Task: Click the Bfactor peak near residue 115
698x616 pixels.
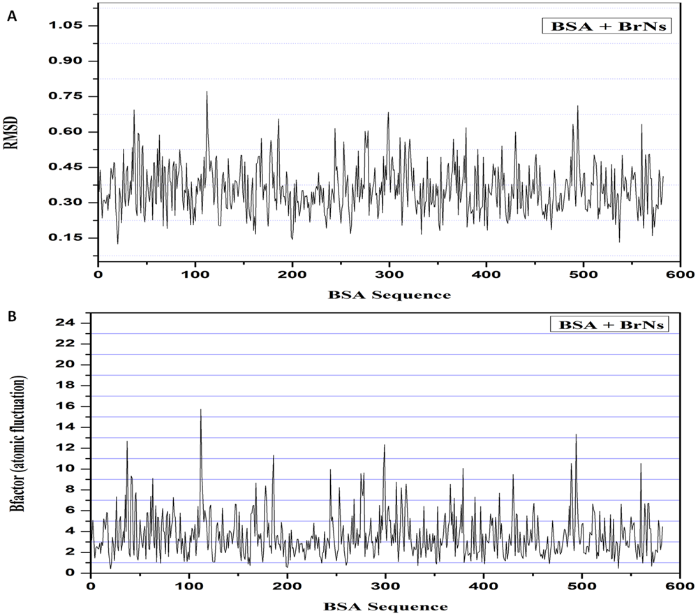Action: point(202,412)
